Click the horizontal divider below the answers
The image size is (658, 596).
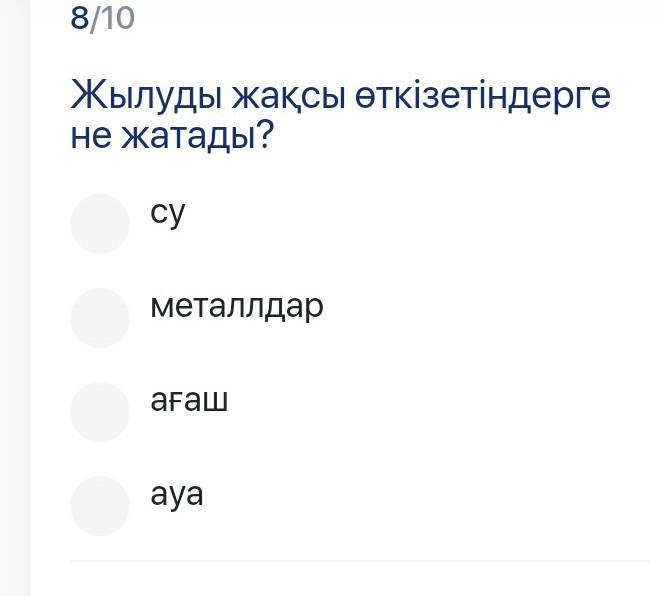[360, 561]
